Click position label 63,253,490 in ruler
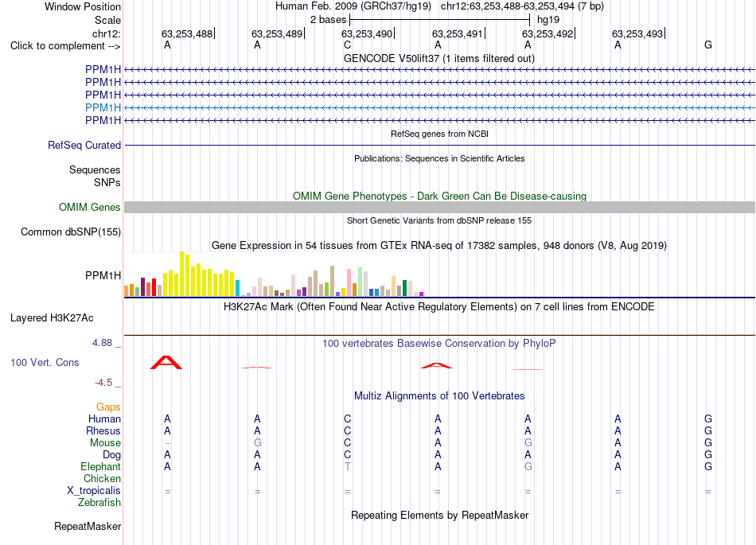The height and width of the screenshot is (545, 756). point(367,33)
